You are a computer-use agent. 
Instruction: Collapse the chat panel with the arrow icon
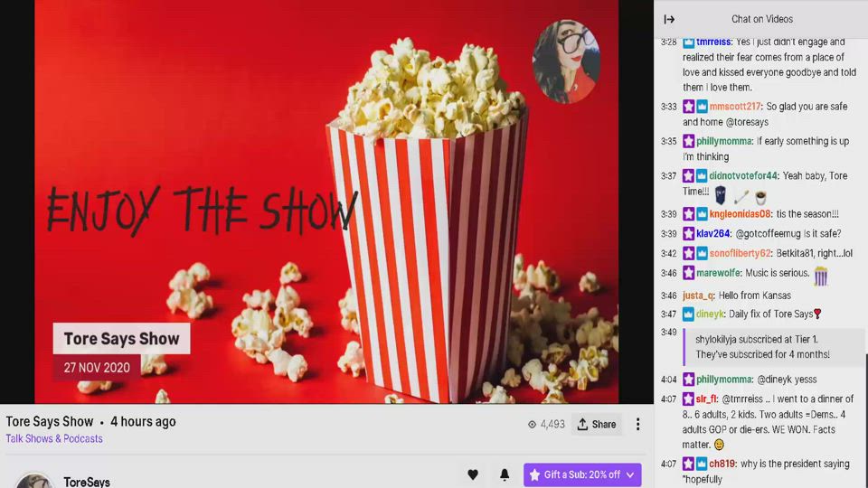click(669, 19)
